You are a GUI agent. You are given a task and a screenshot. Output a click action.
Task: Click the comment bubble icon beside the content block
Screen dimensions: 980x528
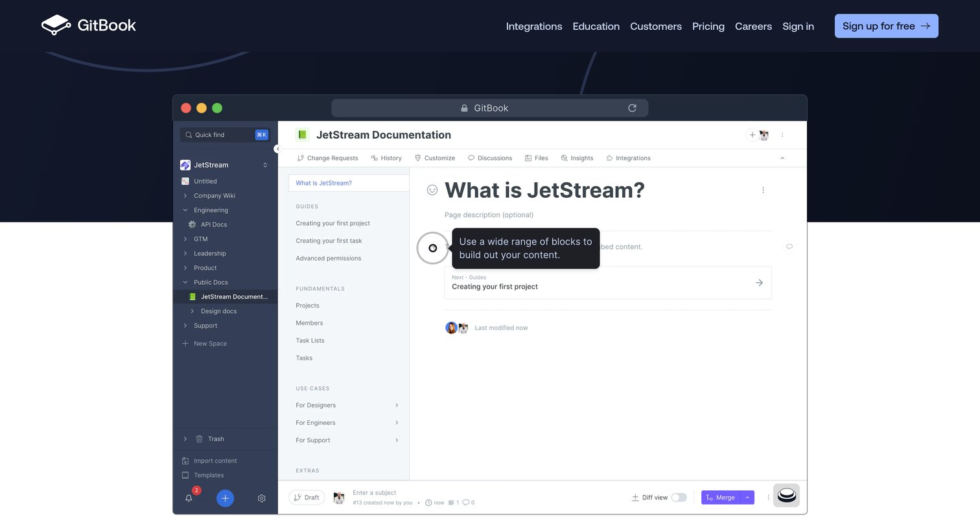coord(789,246)
